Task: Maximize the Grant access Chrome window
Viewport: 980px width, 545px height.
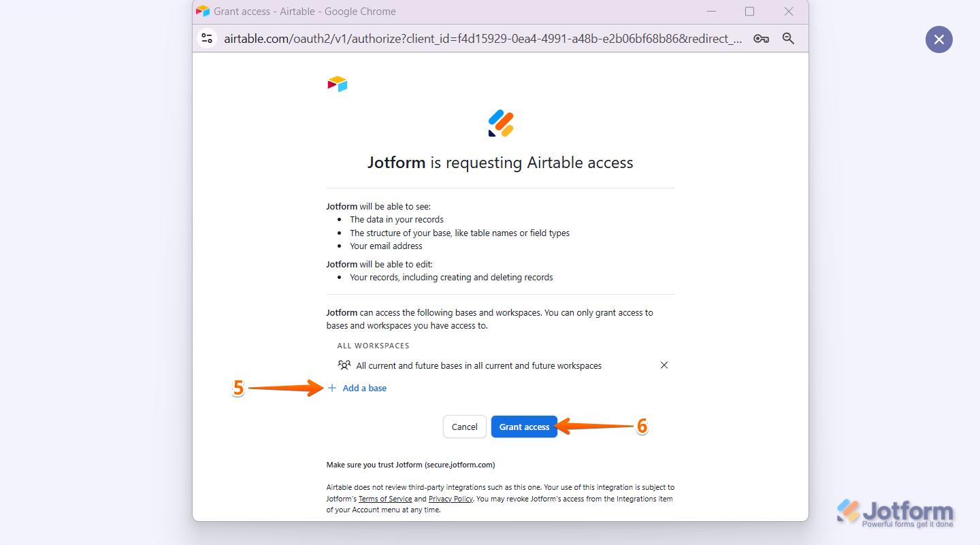Action: tap(749, 12)
